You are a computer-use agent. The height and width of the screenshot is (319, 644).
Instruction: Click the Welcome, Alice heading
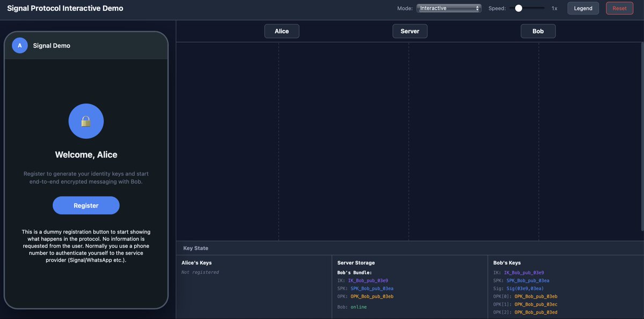click(x=86, y=154)
